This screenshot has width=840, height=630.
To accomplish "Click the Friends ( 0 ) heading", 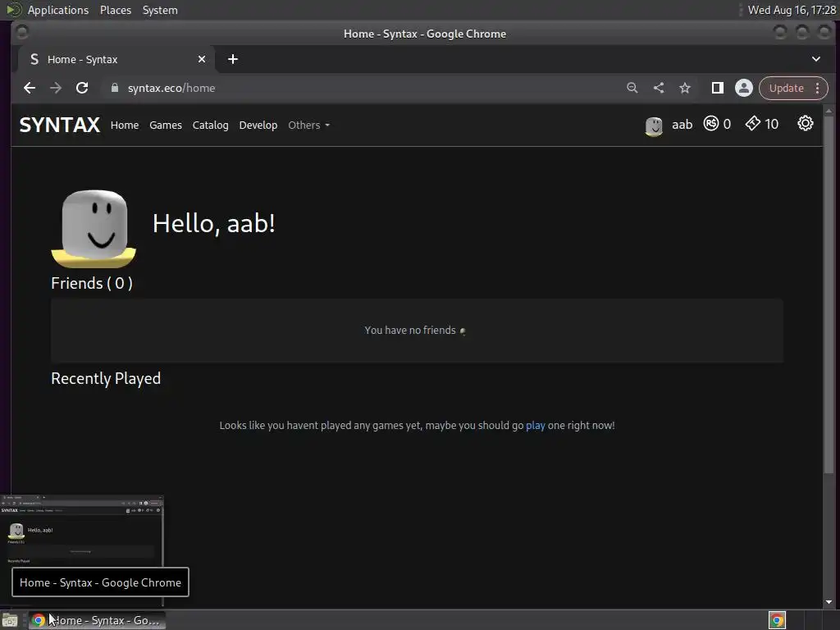I will (x=92, y=283).
